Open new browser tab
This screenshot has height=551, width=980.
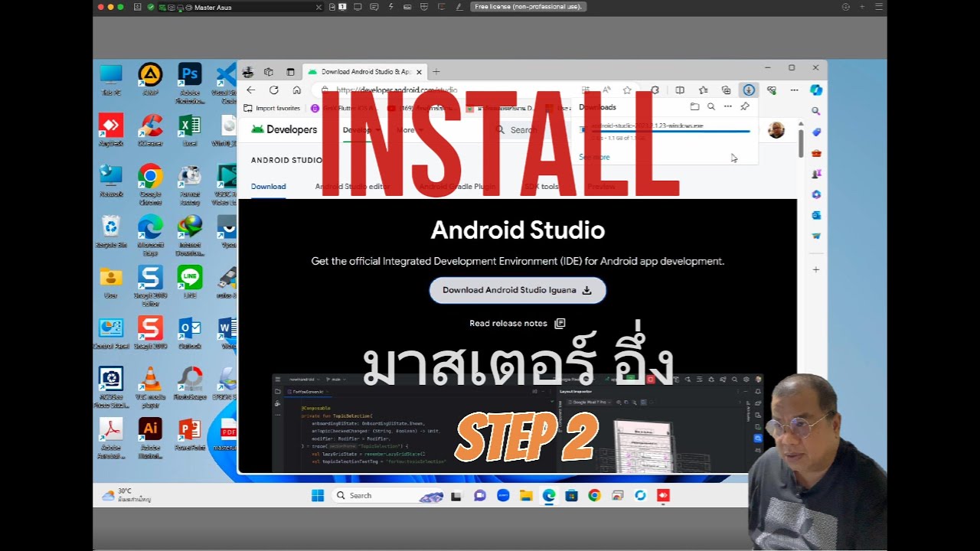pos(436,71)
